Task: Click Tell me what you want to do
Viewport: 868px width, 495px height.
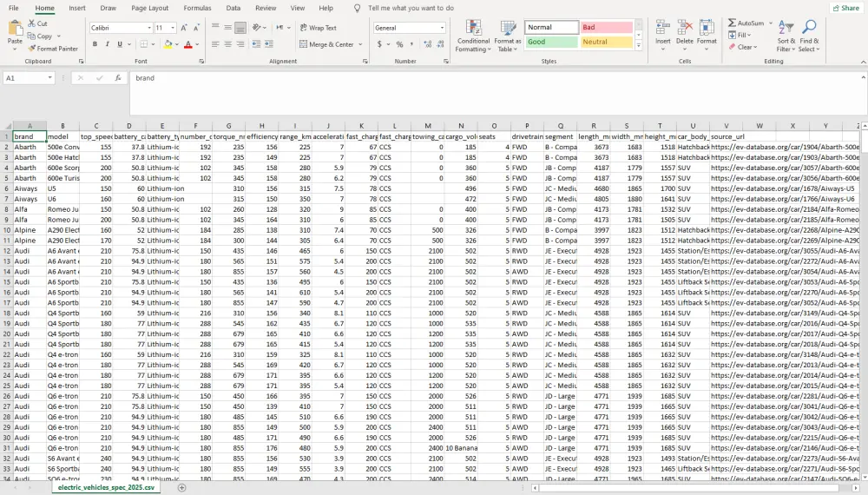Action: coord(411,9)
